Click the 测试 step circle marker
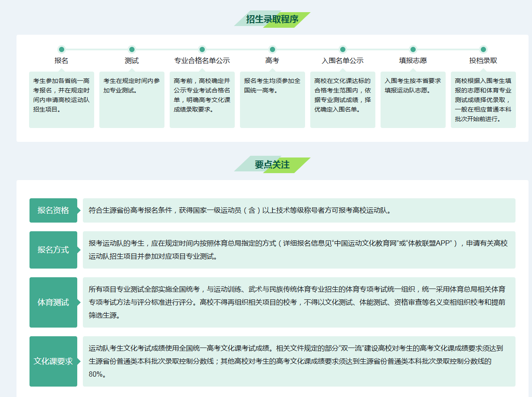 132,49
